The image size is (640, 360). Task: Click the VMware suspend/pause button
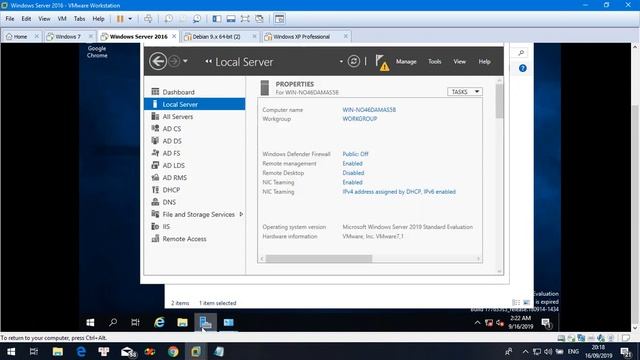click(120, 19)
